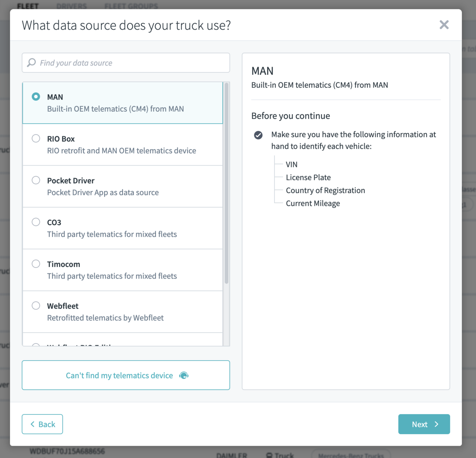The height and width of the screenshot is (458, 476).
Task: Click the headset support icon
Action: (184, 375)
